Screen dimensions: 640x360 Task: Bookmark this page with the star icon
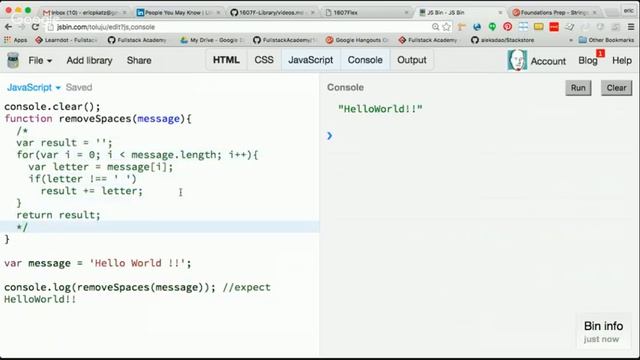447,27
